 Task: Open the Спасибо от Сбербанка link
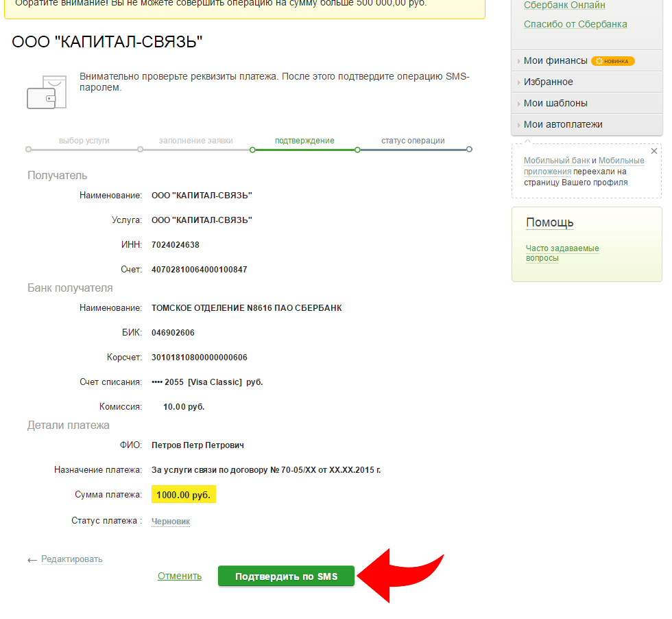pos(575,24)
